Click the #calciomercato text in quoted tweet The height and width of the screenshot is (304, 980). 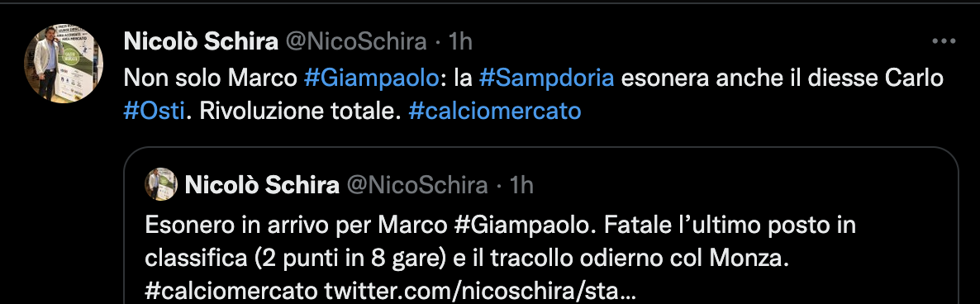231,291
